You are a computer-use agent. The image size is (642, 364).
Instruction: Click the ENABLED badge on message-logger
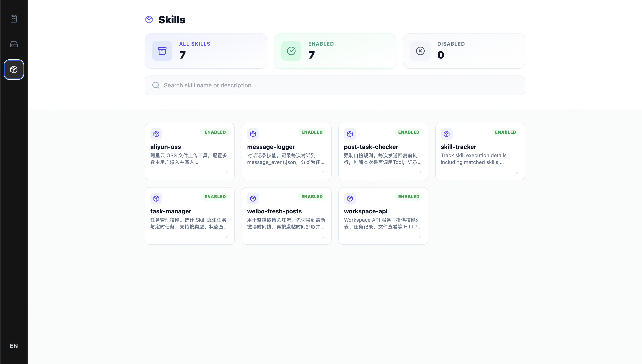(312, 132)
